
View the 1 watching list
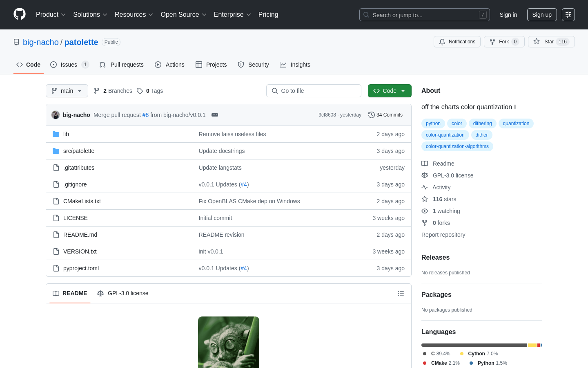click(446, 211)
